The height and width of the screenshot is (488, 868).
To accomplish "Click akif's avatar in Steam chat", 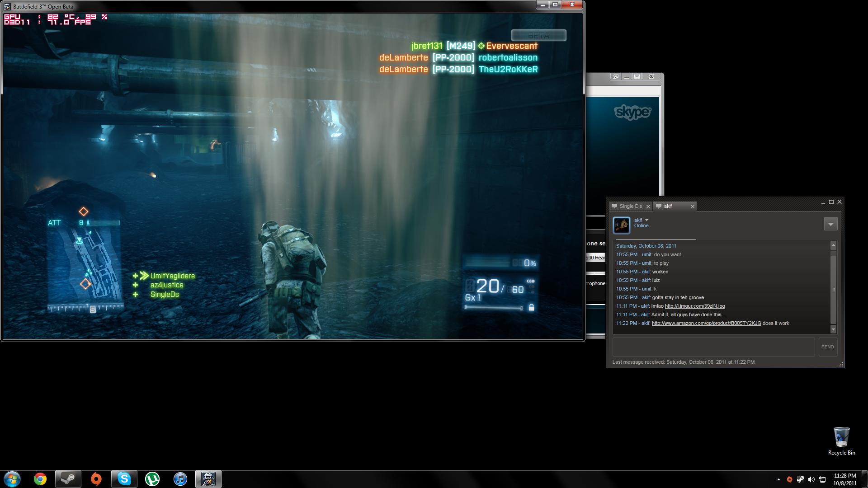I will click(x=621, y=225).
